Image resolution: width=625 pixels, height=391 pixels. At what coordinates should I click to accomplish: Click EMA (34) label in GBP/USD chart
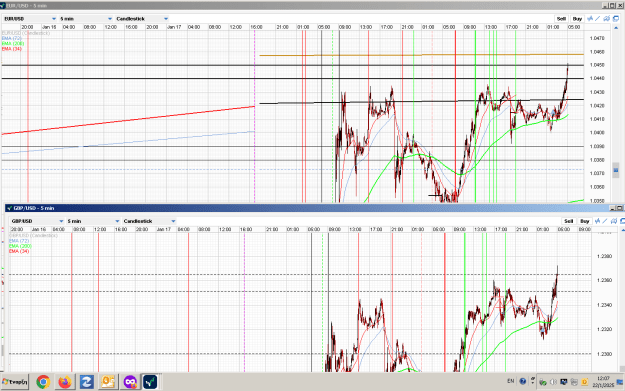(x=19, y=251)
